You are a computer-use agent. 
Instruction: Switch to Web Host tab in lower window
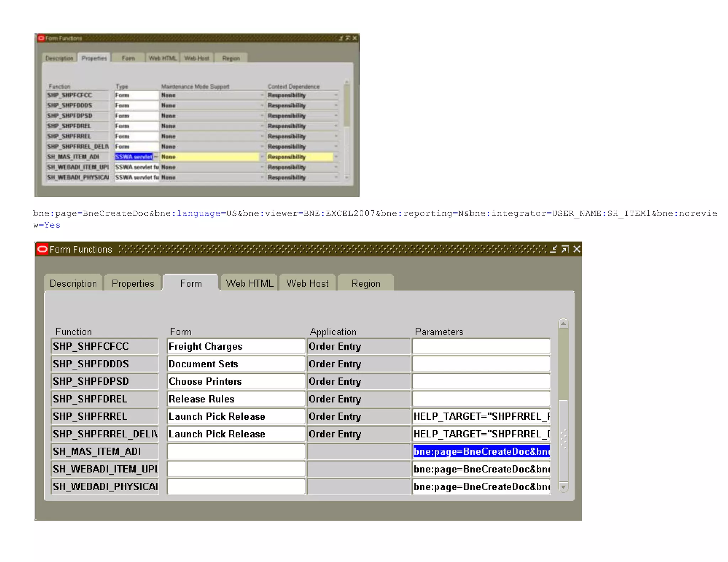[x=307, y=283]
